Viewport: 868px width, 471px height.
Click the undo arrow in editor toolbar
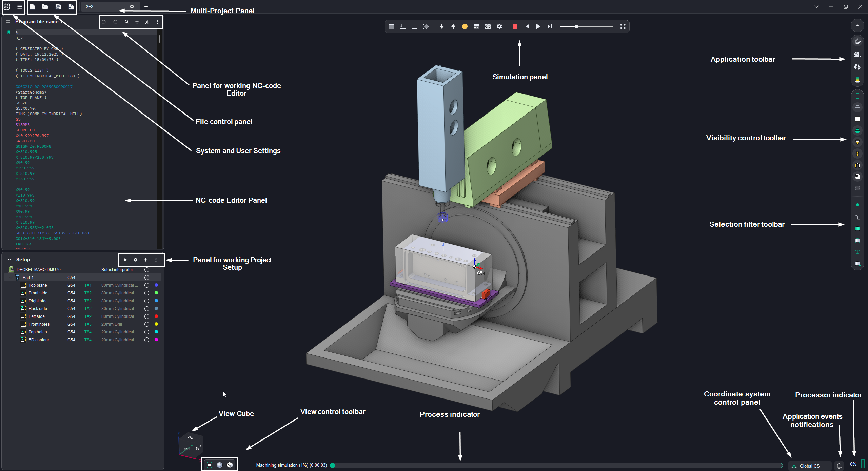point(104,22)
